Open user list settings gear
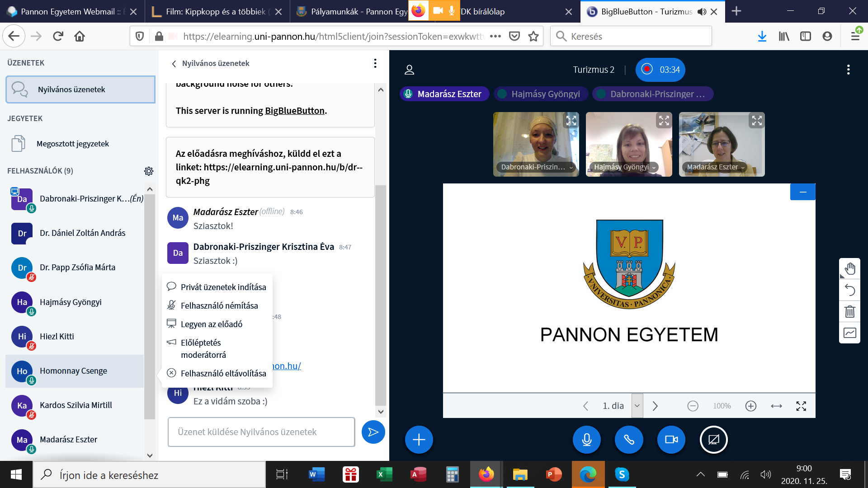This screenshot has width=868, height=488. (x=149, y=171)
